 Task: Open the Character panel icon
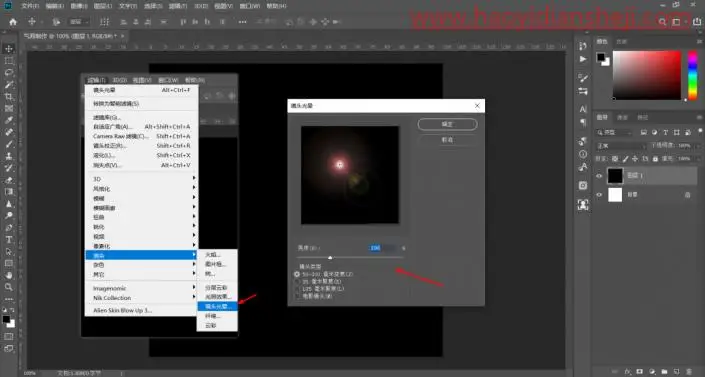point(583,109)
